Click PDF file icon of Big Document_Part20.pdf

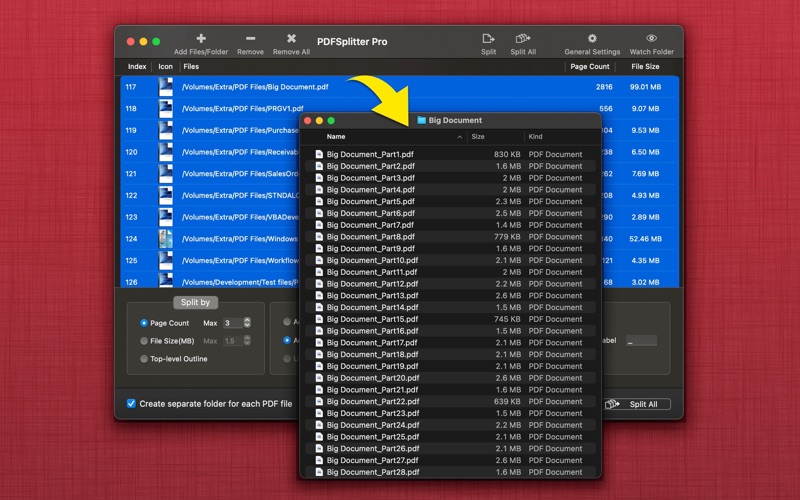pyautogui.click(x=319, y=378)
